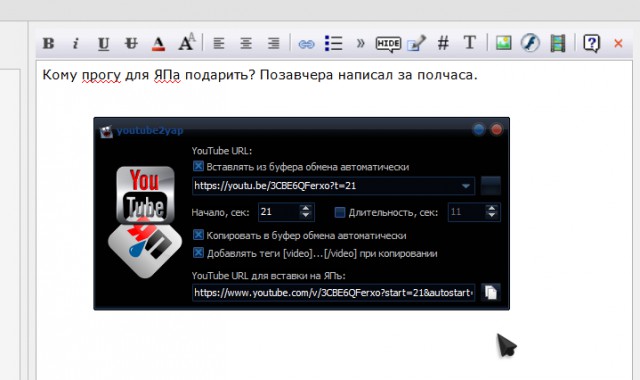Decrease duration seconds value
Image resolution: width=640 pixels, height=380 pixels.
click(x=492, y=216)
